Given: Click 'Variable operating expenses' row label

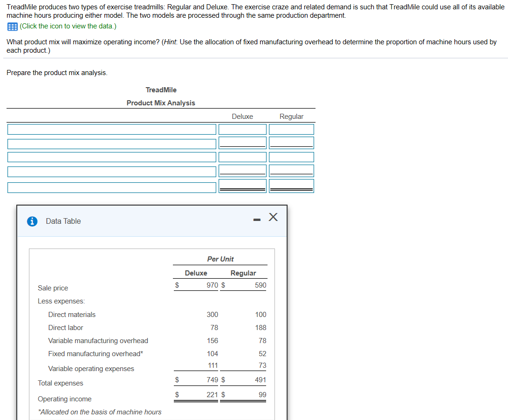Looking at the screenshot, I should point(91,369).
